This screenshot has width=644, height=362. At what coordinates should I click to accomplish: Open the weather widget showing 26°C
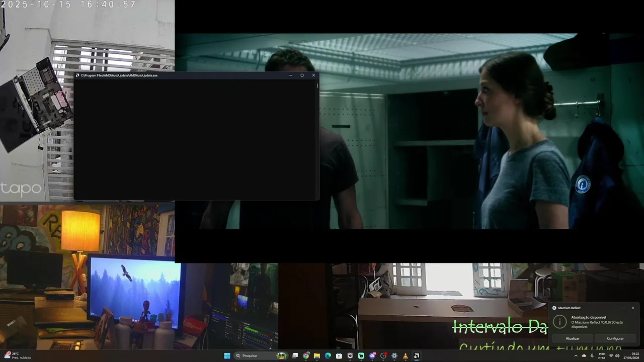(x=18, y=355)
